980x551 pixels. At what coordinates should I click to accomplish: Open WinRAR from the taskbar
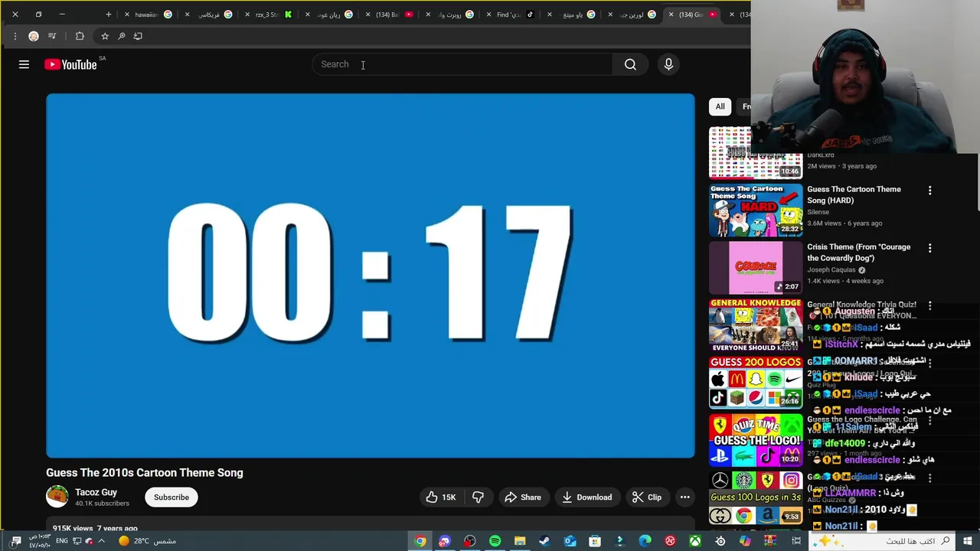point(770,541)
